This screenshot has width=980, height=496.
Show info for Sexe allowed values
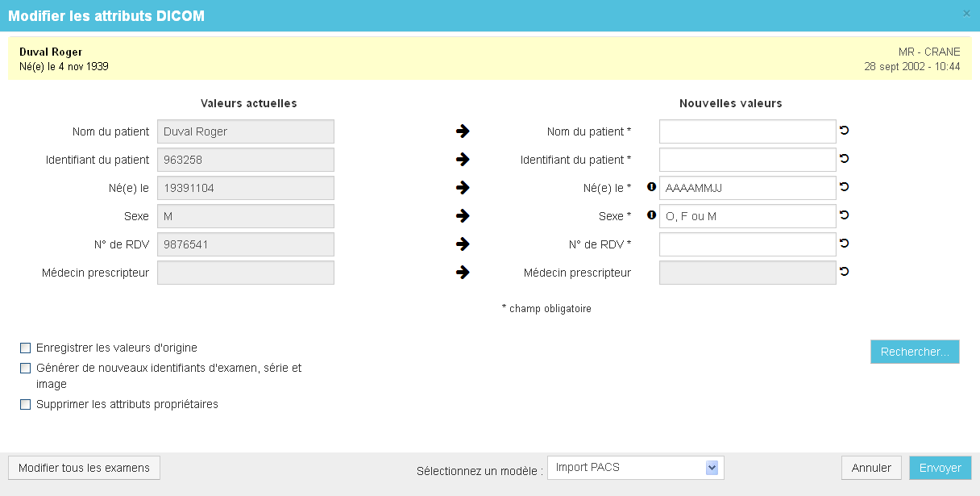[x=651, y=215]
